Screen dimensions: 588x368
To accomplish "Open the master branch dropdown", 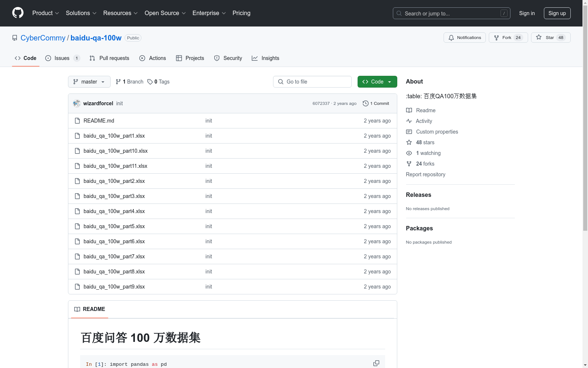I will pos(89,82).
